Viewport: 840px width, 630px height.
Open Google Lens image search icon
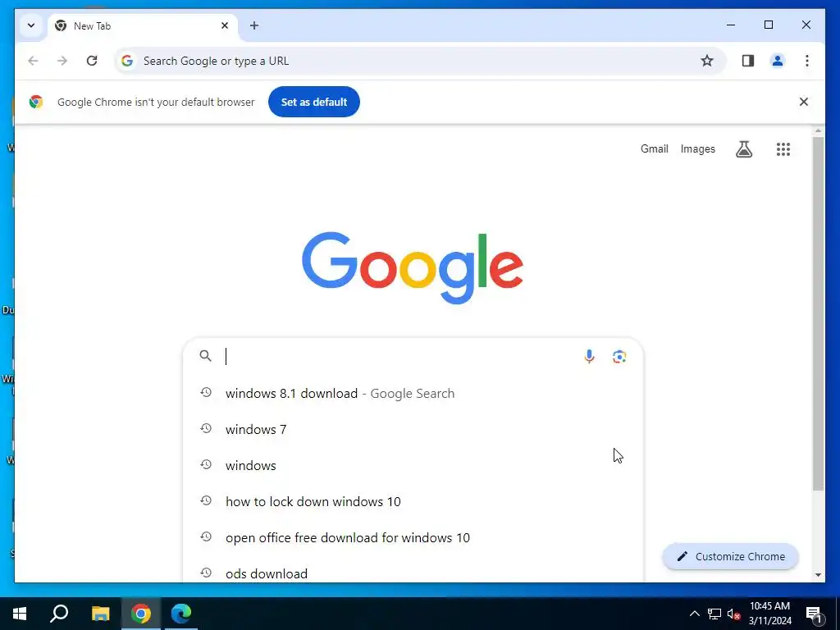click(619, 356)
